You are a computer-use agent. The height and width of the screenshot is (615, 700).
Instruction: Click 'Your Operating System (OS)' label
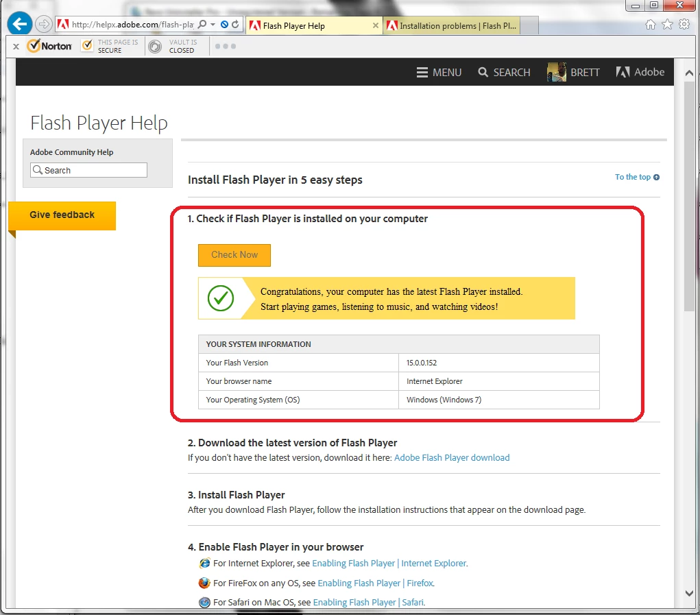[253, 400]
